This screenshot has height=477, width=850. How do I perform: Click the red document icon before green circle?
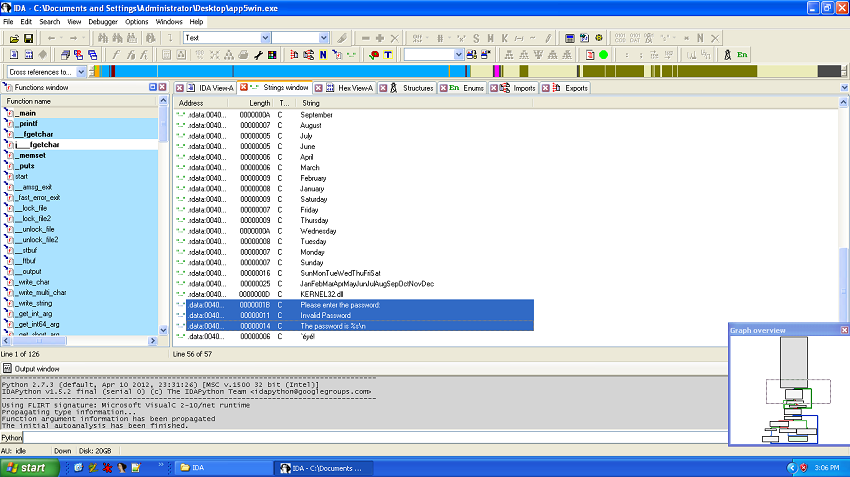[x=590, y=55]
